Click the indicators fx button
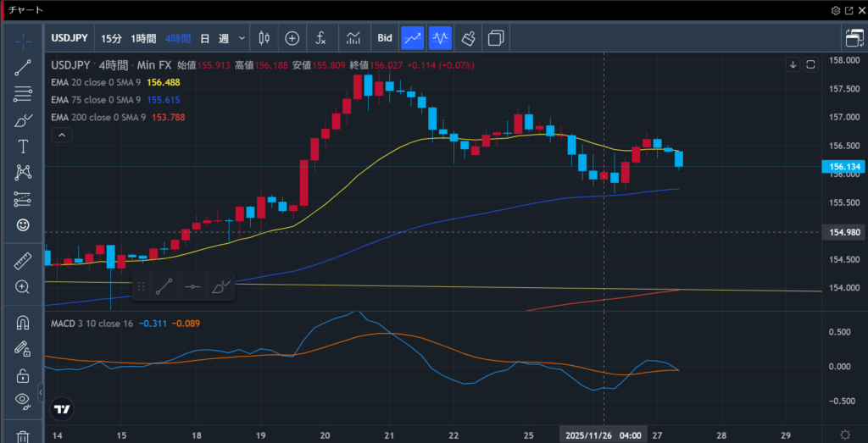Image resolution: width=868 pixels, height=443 pixels. [320, 38]
